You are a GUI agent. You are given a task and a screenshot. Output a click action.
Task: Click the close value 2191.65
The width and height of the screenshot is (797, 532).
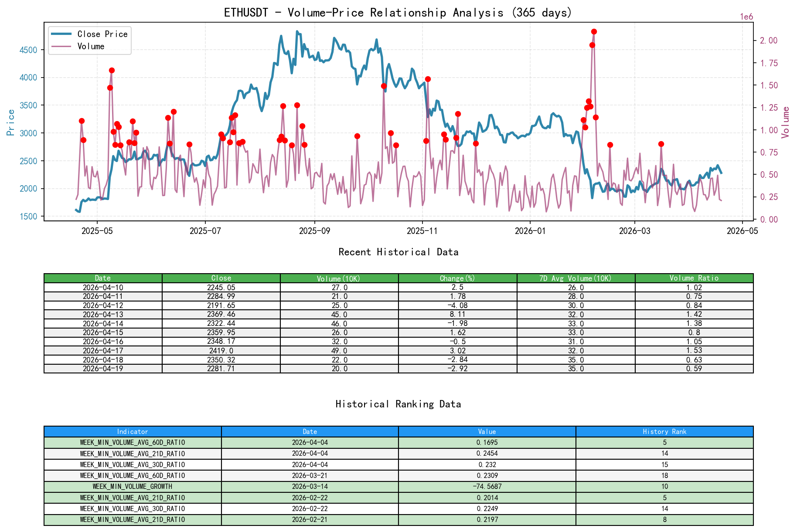pyautogui.click(x=221, y=305)
